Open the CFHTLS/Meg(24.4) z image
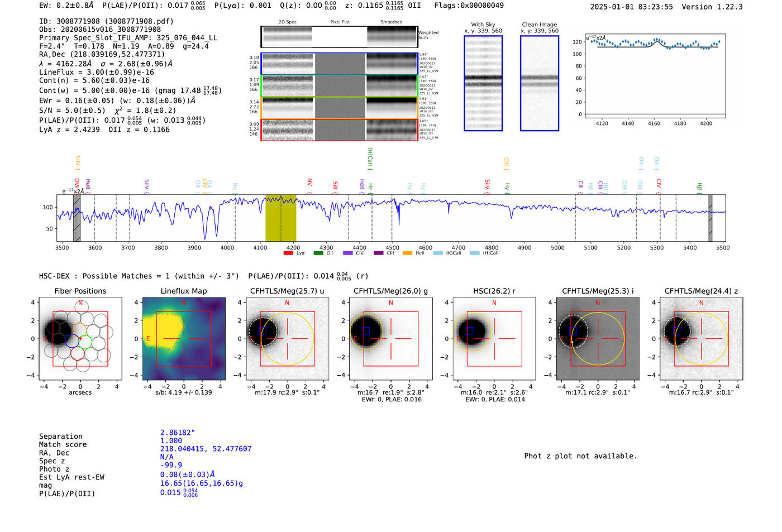Viewport: 782px width, 532px height. [x=702, y=339]
